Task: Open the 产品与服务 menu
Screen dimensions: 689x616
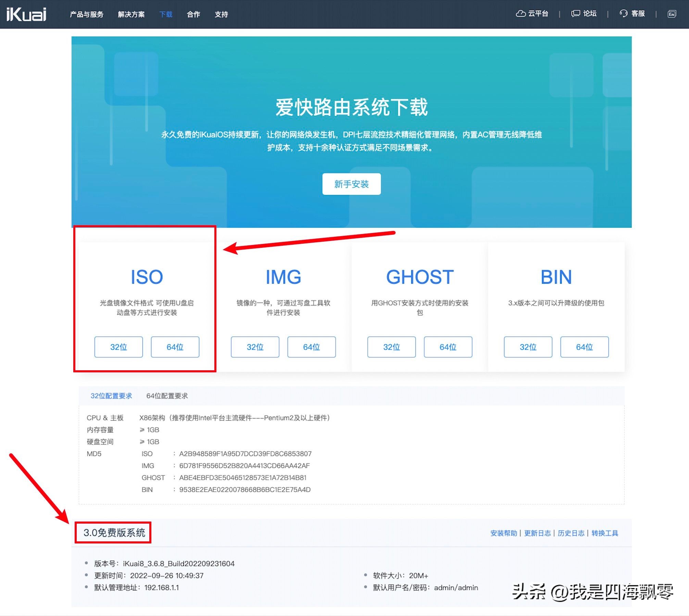Action: [x=87, y=14]
